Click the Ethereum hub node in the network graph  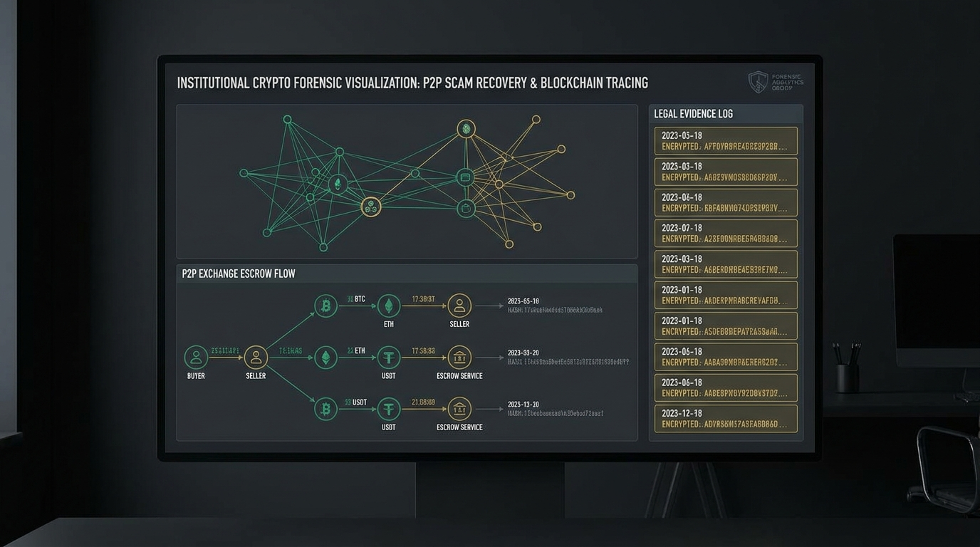[x=338, y=184]
